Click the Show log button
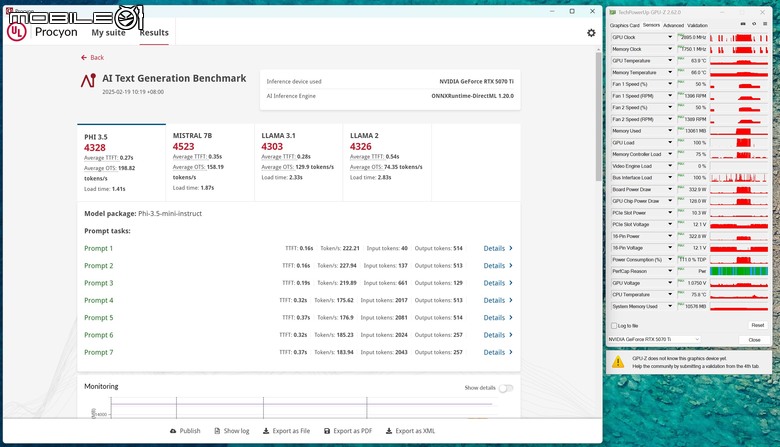The width and height of the screenshot is (780, 447). tap(232, 431)
